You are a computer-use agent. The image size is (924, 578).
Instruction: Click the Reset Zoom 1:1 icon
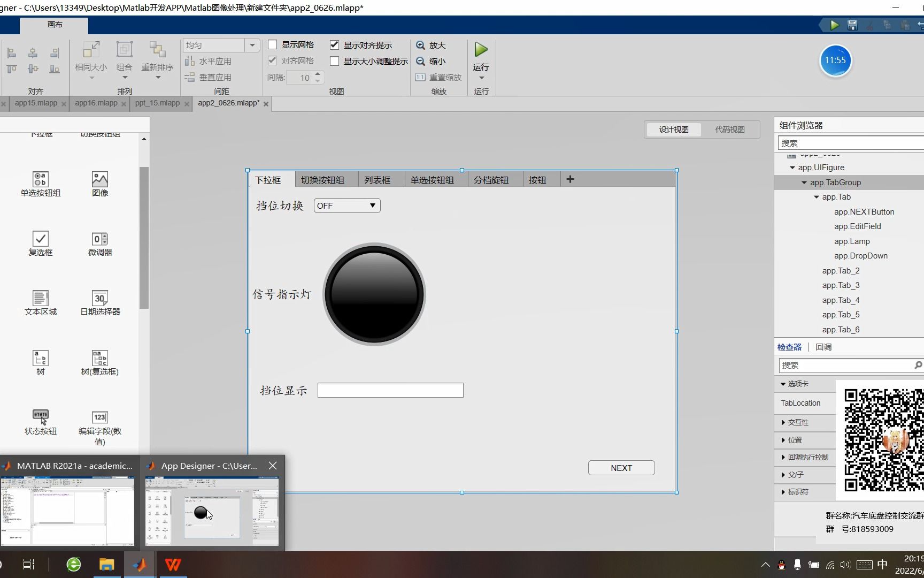(x=420, y=77)
